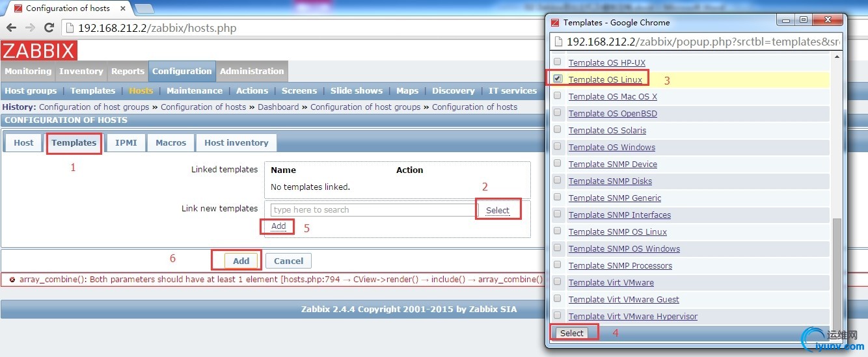This screenshot has height=357, width=868.
Task: Reload the hosts.php page
Action: [49, 28]
